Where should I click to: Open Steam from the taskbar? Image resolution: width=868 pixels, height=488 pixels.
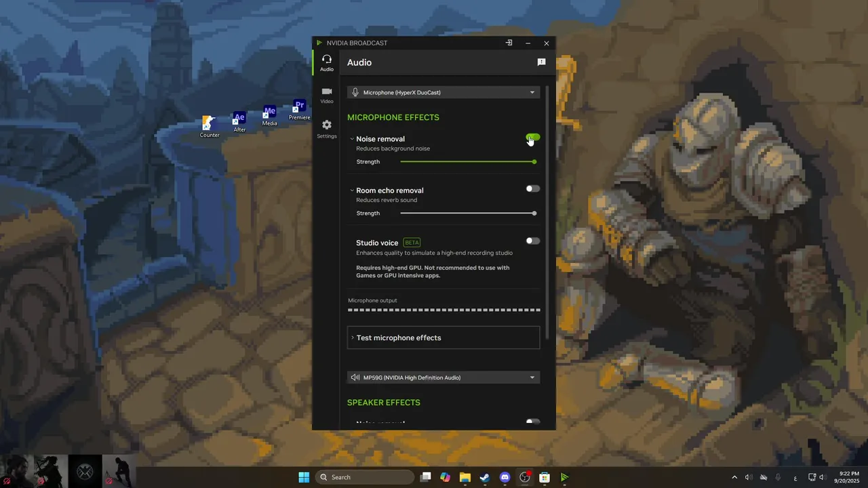[x=485, y=477]
